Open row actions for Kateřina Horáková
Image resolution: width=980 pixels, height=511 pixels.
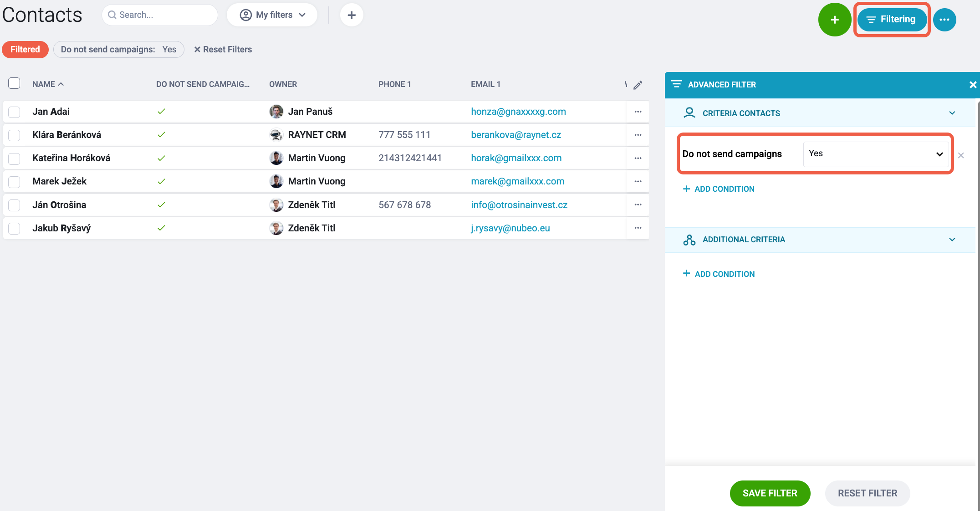click(638, 158)
